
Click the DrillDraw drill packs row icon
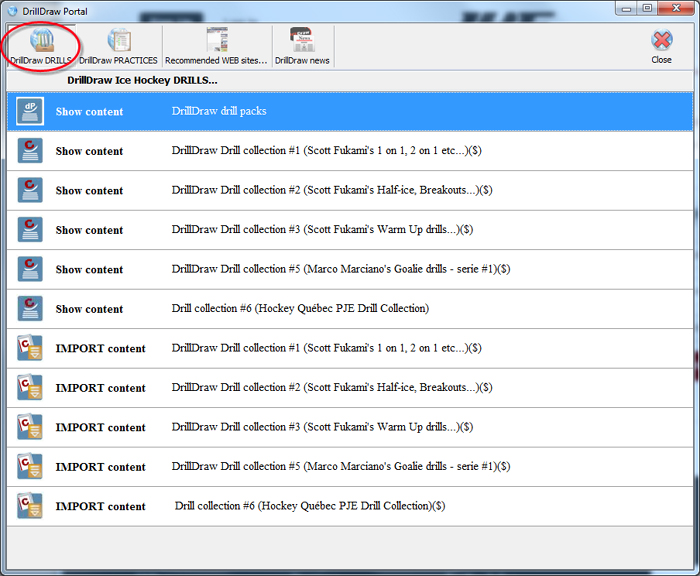point(30,112)
